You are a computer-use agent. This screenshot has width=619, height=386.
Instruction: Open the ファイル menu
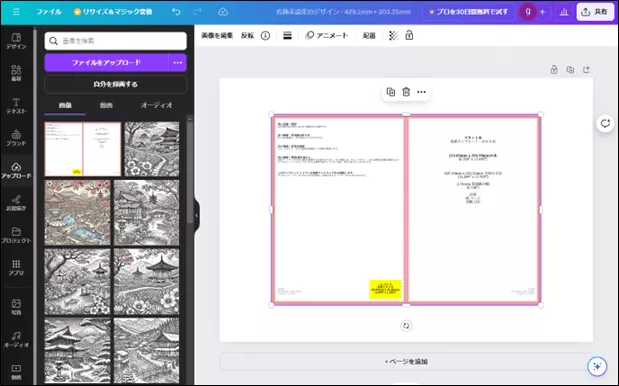coord(49,12)
